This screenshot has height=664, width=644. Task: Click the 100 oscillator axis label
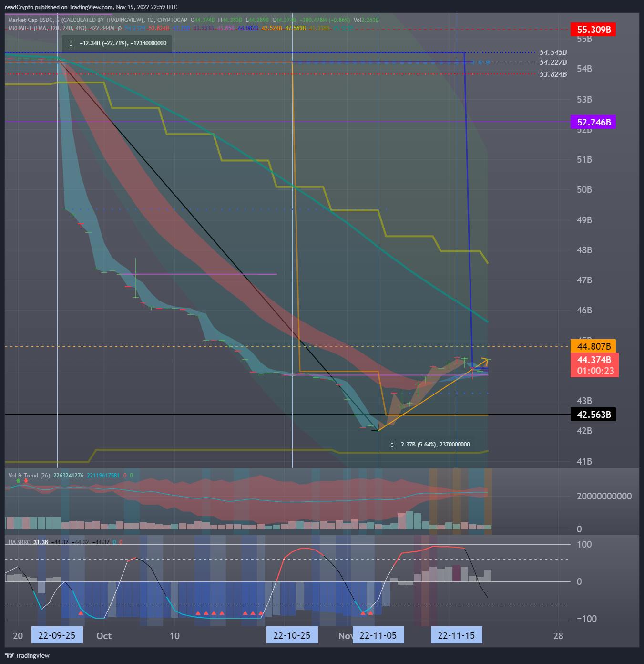point(584,544)
